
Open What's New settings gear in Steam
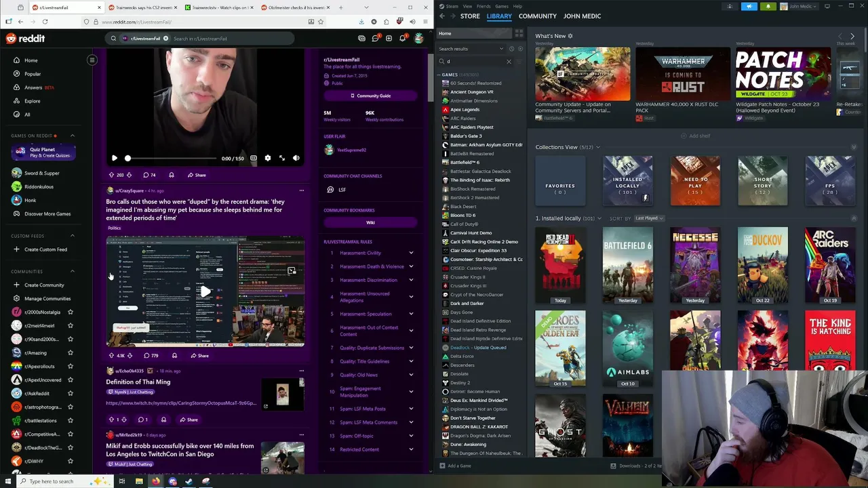[570, 36]
